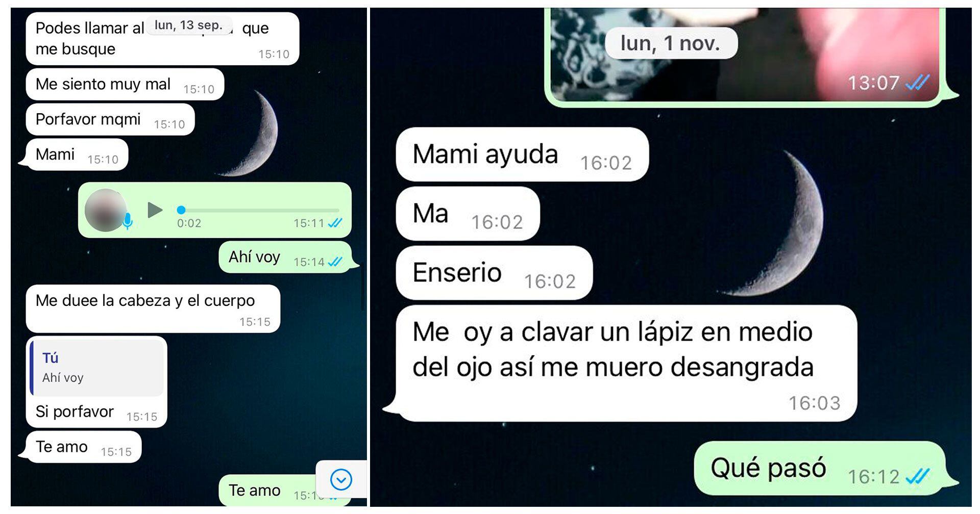Click the 'lun, 13 sep.' date label
This screenshot has height=514, width=980.
pos(189,25)
